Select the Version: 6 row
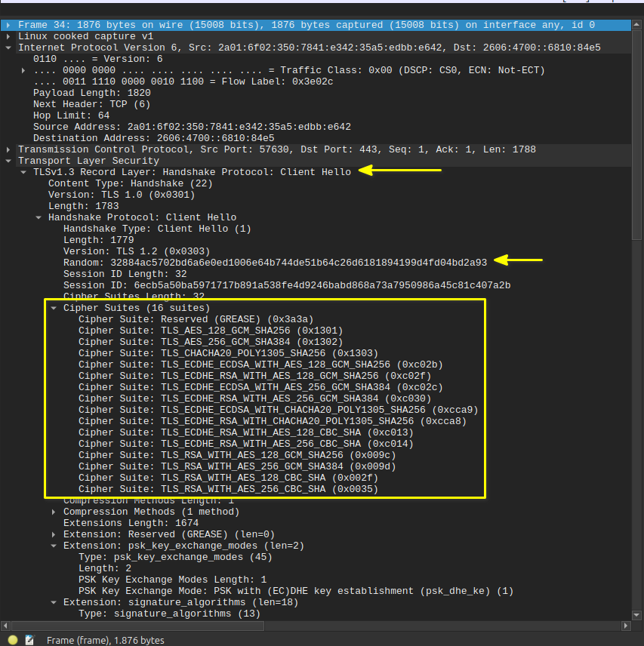Image resolution: width=644 pixels, height=646 pixels. point(98,59)
